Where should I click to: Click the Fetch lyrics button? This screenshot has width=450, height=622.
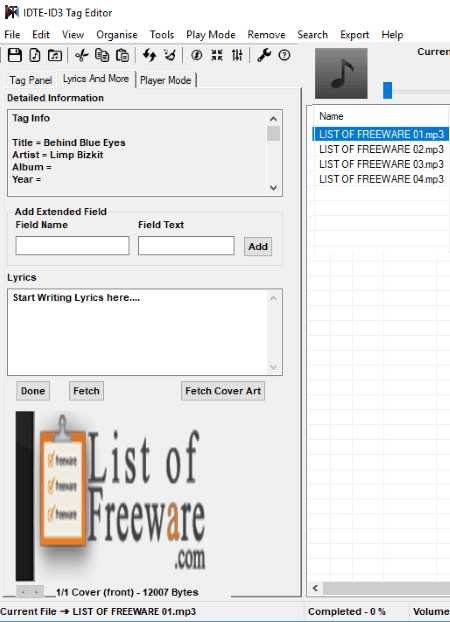pos(86,391)
